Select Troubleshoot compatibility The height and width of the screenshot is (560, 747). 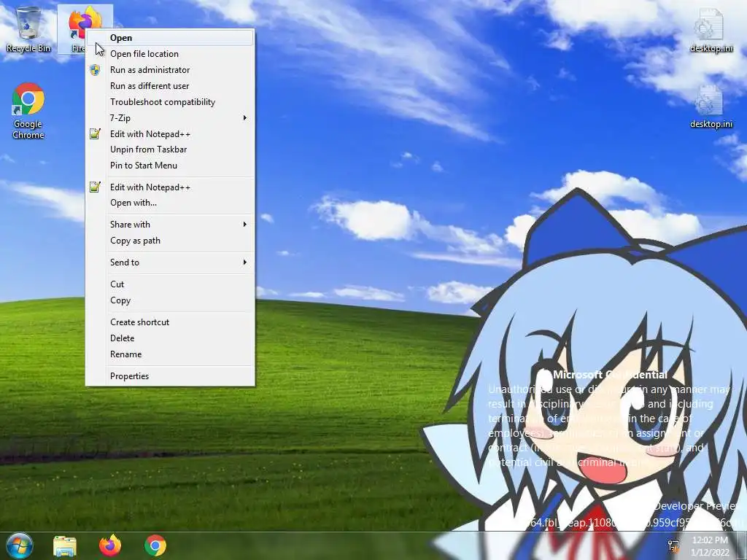pos(170,102)
